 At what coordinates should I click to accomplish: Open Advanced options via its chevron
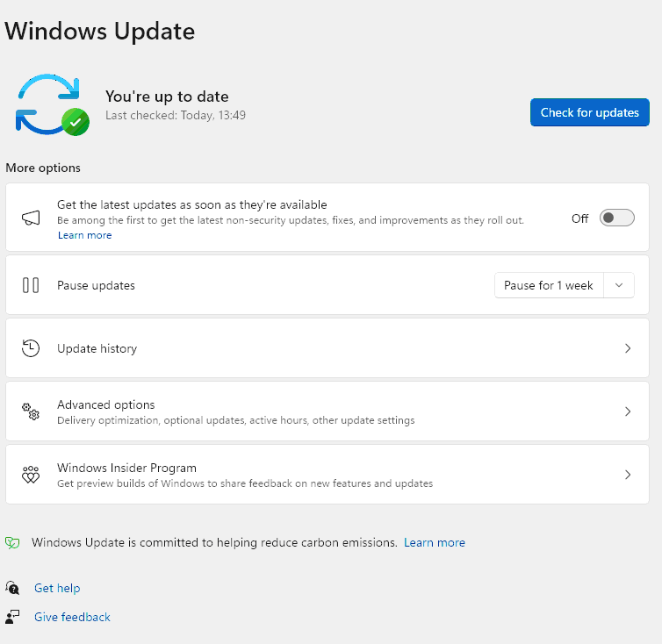click(x=628, y=411)
